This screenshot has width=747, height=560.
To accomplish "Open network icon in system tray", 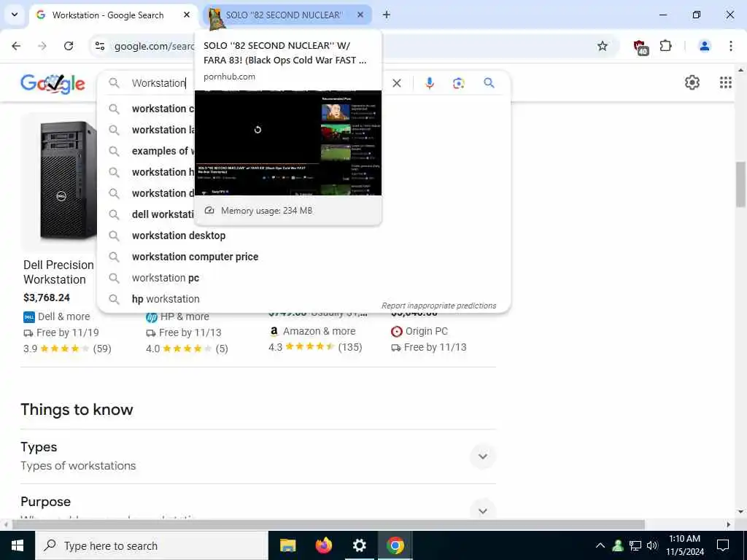I will [x=635, y=545].
